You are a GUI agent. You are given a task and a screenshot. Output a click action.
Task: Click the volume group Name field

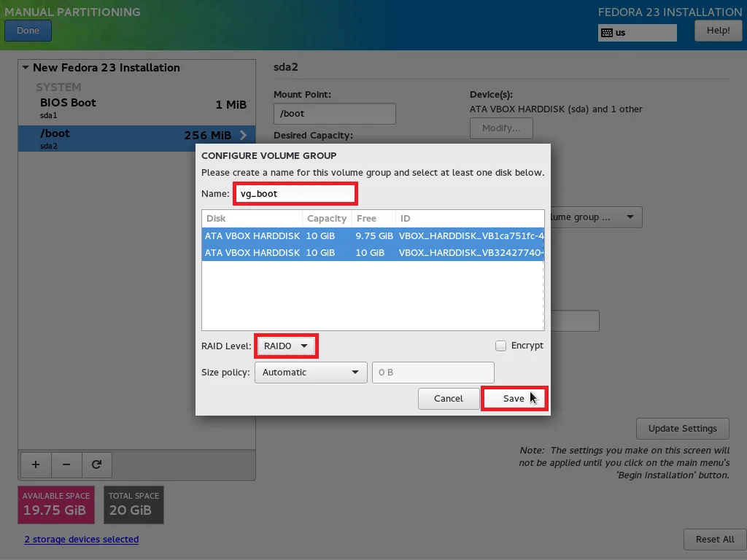click(295, 194)
